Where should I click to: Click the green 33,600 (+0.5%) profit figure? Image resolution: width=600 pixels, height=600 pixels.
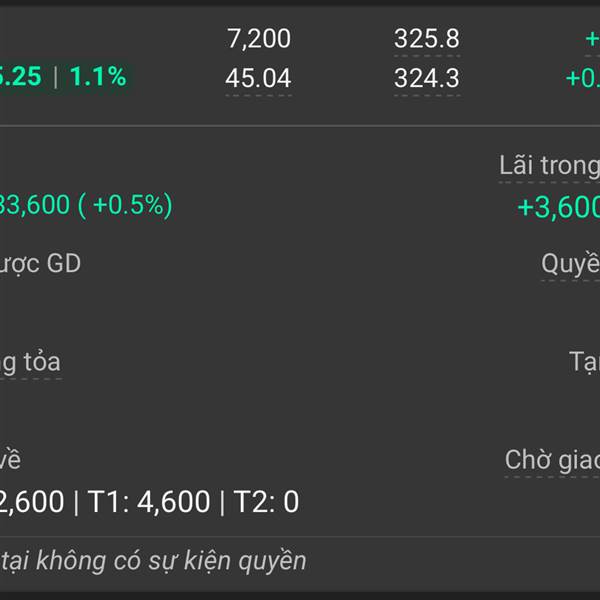(x=86, y=205)
